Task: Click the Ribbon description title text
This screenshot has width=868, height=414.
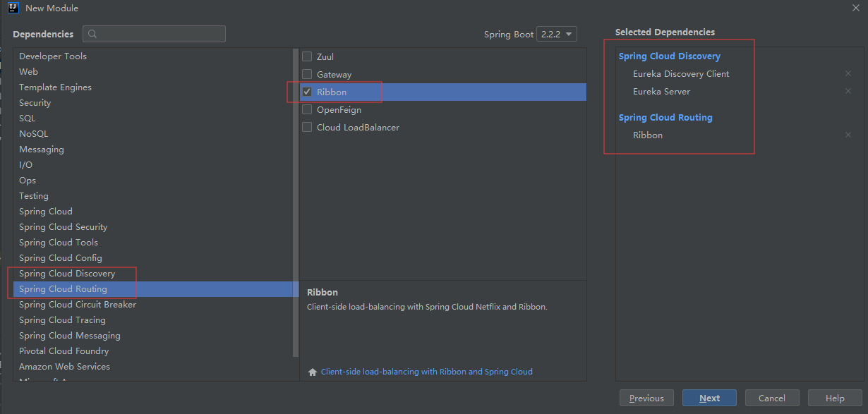Action: (323, 292)
